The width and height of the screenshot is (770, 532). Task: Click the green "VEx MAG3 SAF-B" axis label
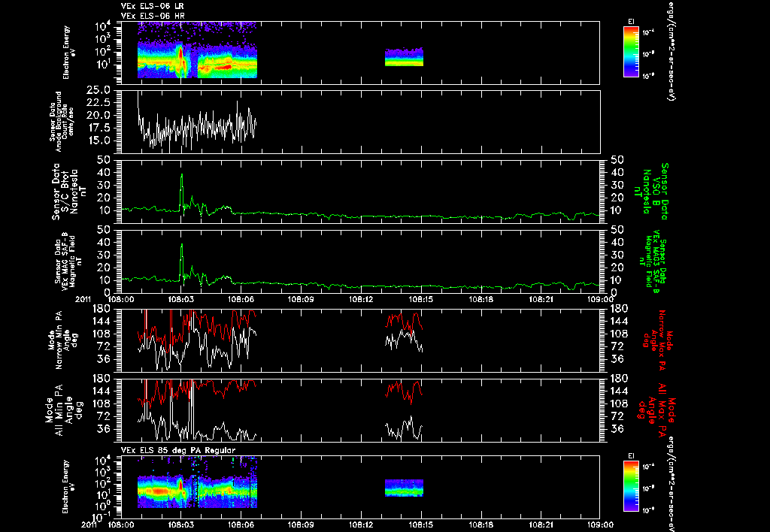[x=653, y=262]
